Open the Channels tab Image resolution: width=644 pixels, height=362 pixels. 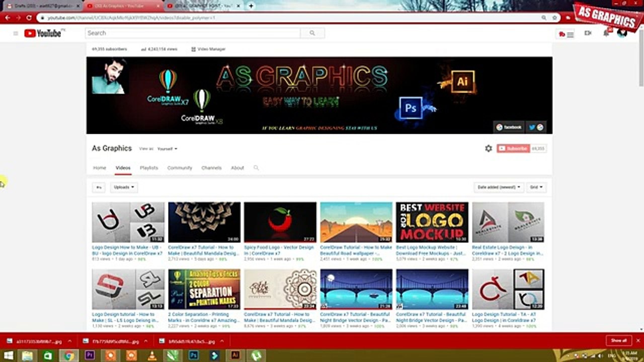[211, 168]
